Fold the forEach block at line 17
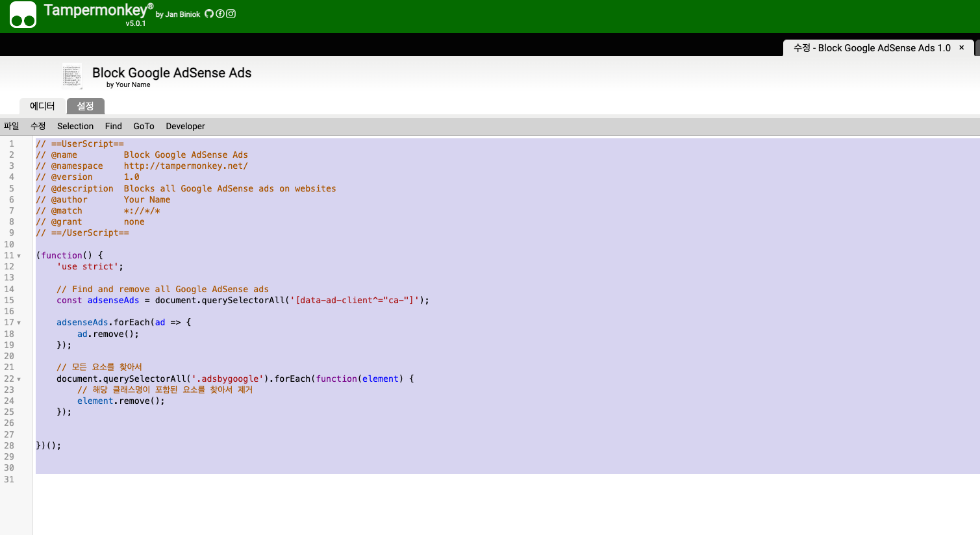 [19, 323]
